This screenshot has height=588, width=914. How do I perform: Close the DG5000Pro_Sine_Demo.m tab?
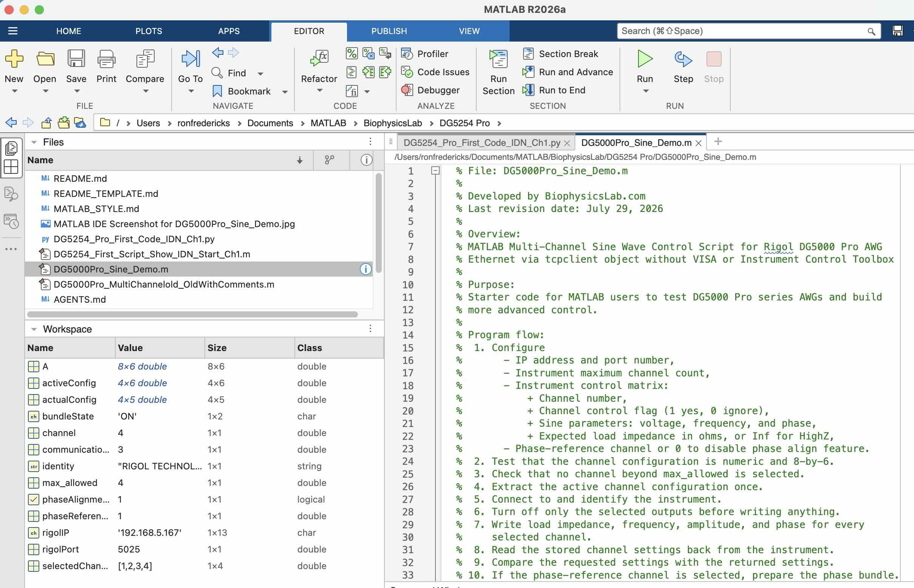(698, 143)
